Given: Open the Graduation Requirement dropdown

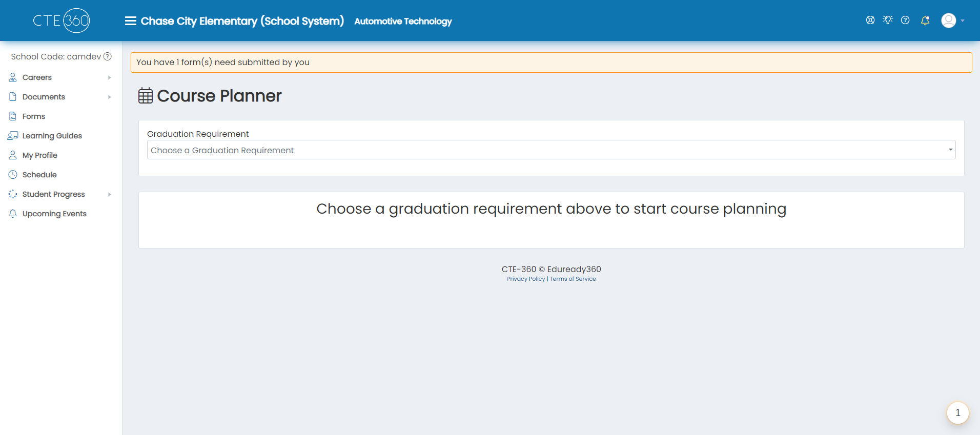Looking at the screenshot, I should (x=551, y=150).
